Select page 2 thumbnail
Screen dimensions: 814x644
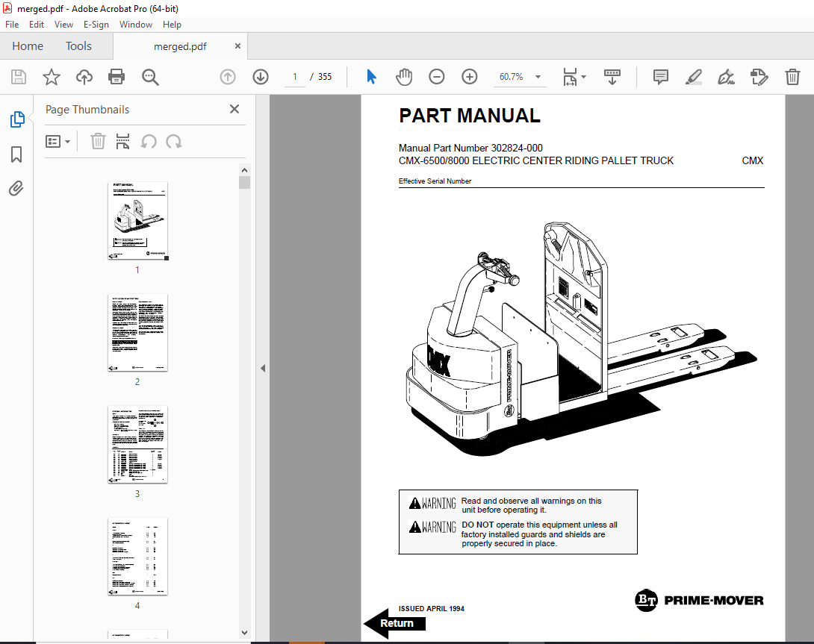pyautogui.click(x=137, y=333)
